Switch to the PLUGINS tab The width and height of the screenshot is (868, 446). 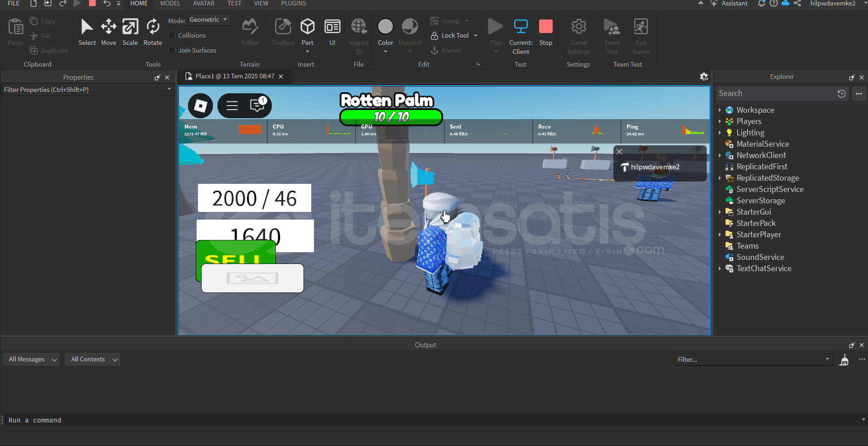pyautogui.click(x=294, y=3)
